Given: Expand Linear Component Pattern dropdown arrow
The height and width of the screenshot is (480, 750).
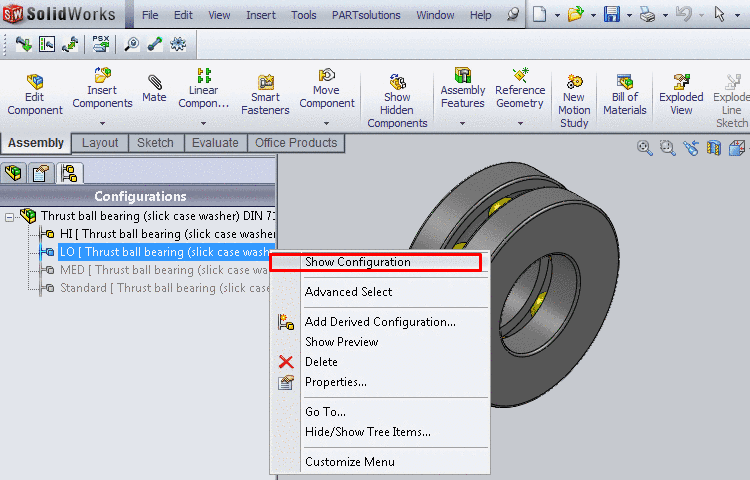Looking at the screenshot, I should (x=203, y=123).
